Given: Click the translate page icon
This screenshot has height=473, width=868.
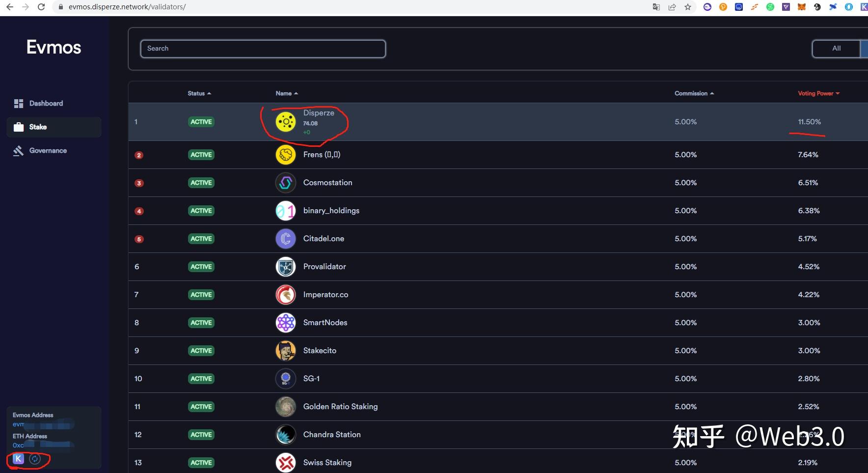Looking at the screenshot, I should tap(656, 7).
